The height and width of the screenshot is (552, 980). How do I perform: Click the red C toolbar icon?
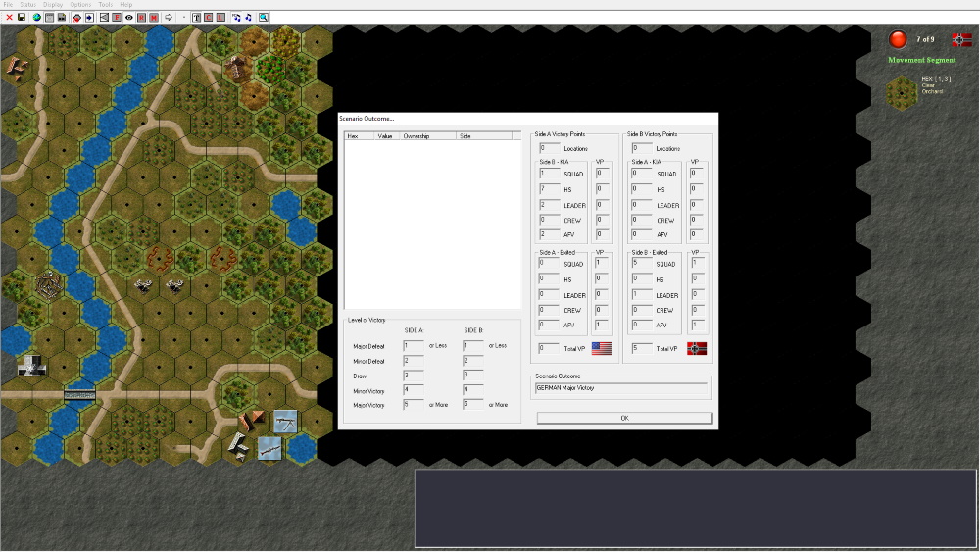point(208,17)
